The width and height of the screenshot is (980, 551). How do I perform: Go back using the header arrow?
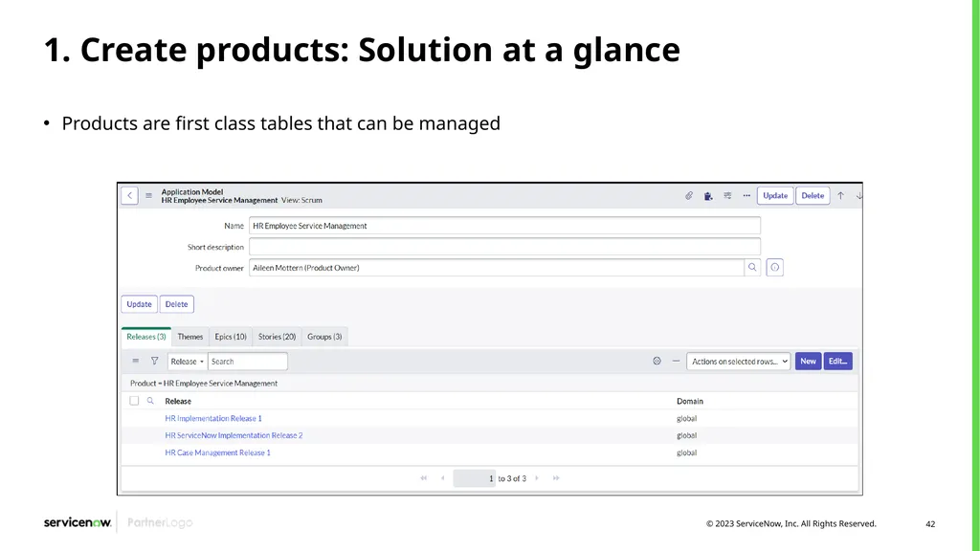click(x=129, y=195)
